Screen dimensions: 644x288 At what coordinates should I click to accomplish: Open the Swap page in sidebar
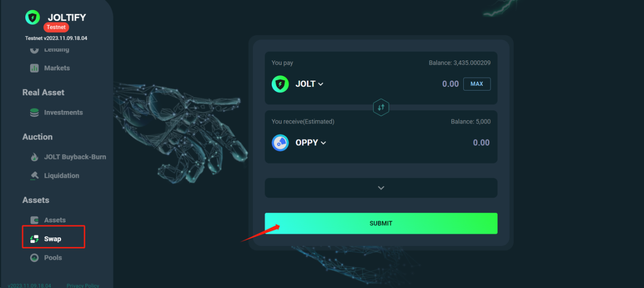54,239
